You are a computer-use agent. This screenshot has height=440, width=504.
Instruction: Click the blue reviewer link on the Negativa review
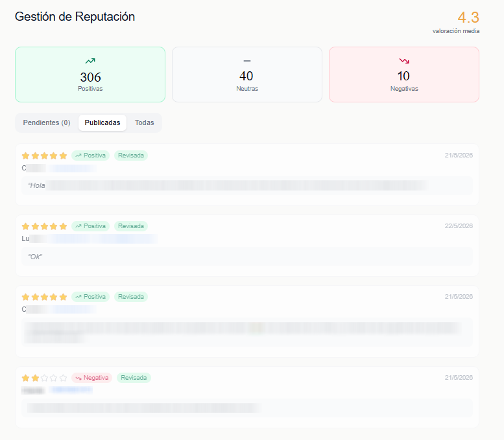tap(71, 390)
